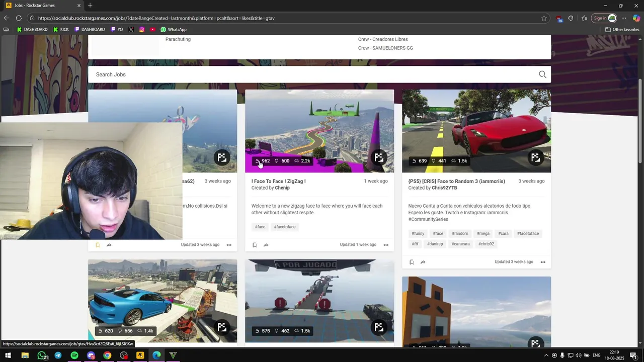644x362 pixels.
Task: Click dislike icon on ZigZag job showing 600
Action: [x=277, y=161]
